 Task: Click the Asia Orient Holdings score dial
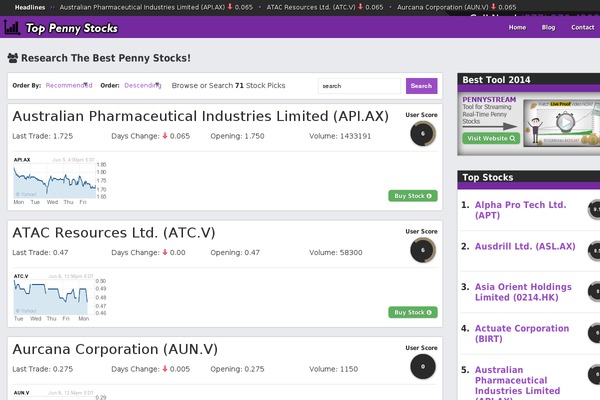pyautogui.click(x=594, y=292)
